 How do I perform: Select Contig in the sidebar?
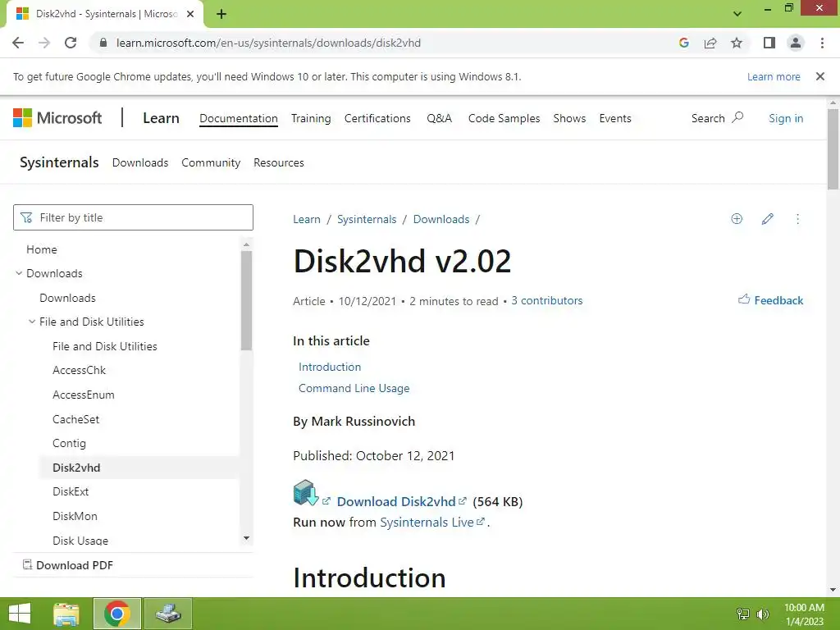click(69, 443)
